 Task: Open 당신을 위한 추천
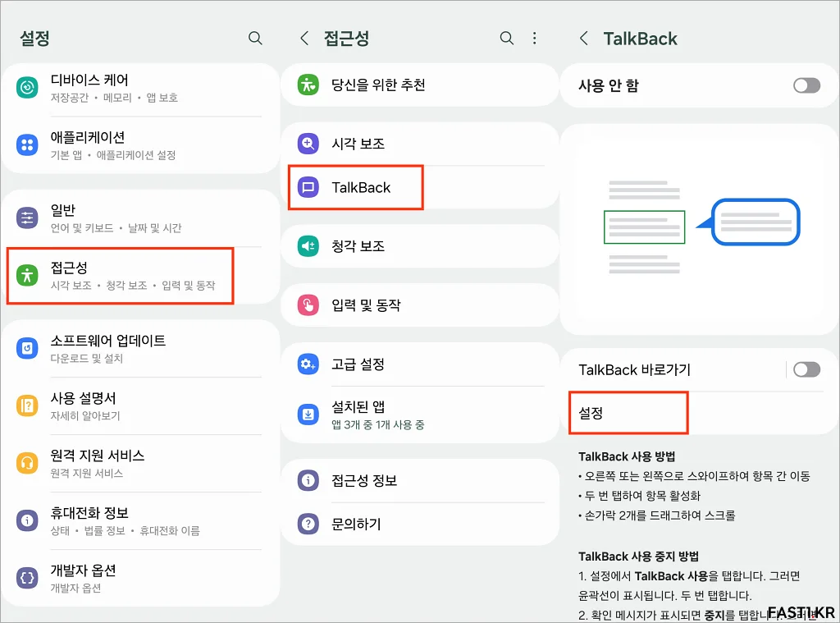pos(419,85)
